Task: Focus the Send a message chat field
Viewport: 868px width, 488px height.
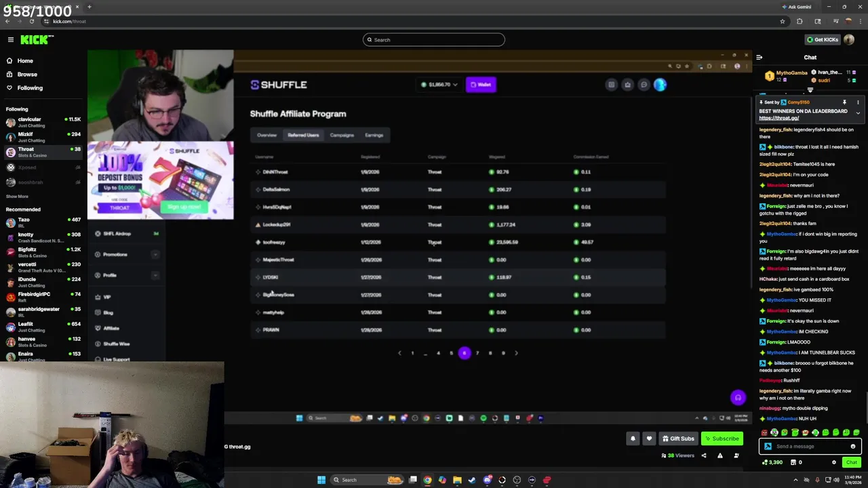Action: point(810,447)
